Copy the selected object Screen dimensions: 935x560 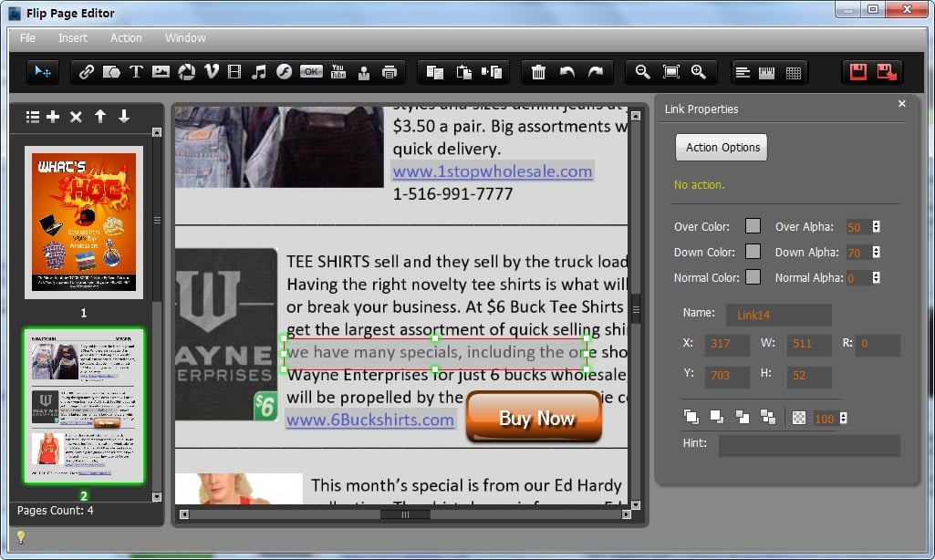click(x=435, y=72)
